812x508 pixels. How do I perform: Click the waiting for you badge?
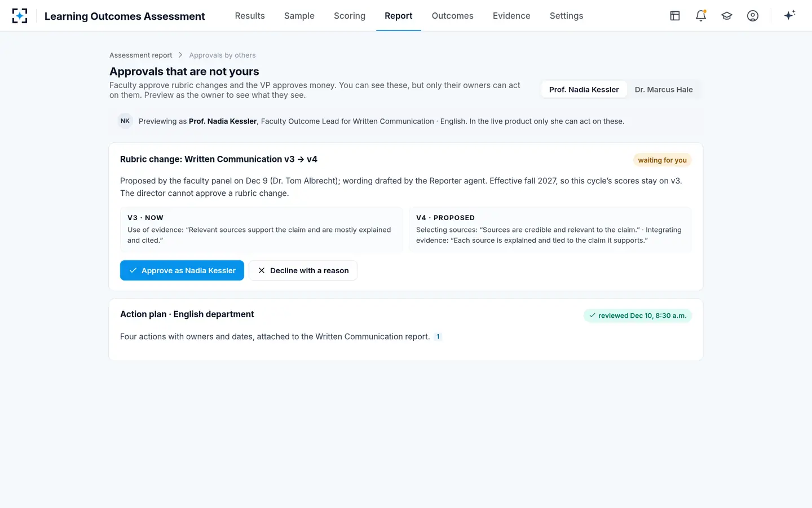[662, 160]
